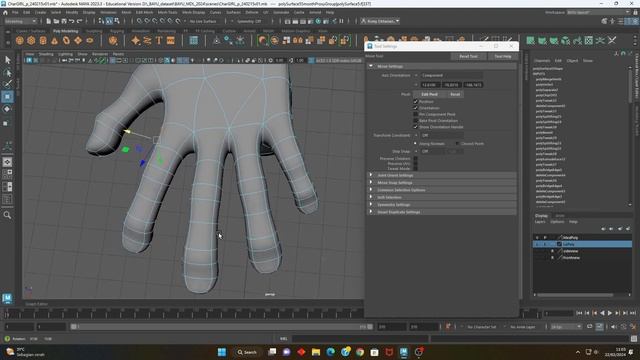
Task: Click Reset button beside Edit Pivot
Action: [455, 94]
